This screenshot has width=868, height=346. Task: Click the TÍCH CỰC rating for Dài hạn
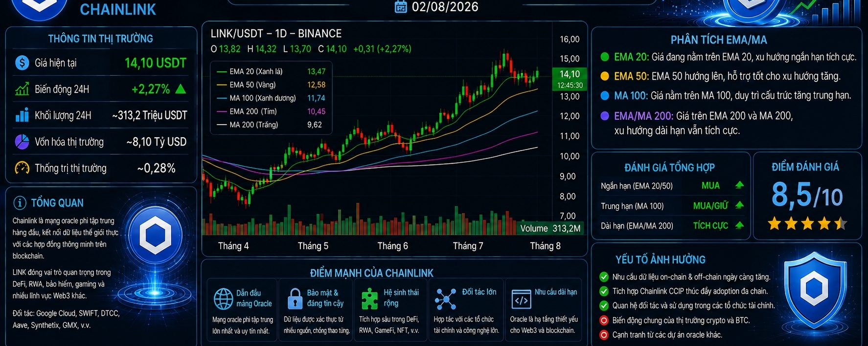pyautogui.click(x=710, y=225)
